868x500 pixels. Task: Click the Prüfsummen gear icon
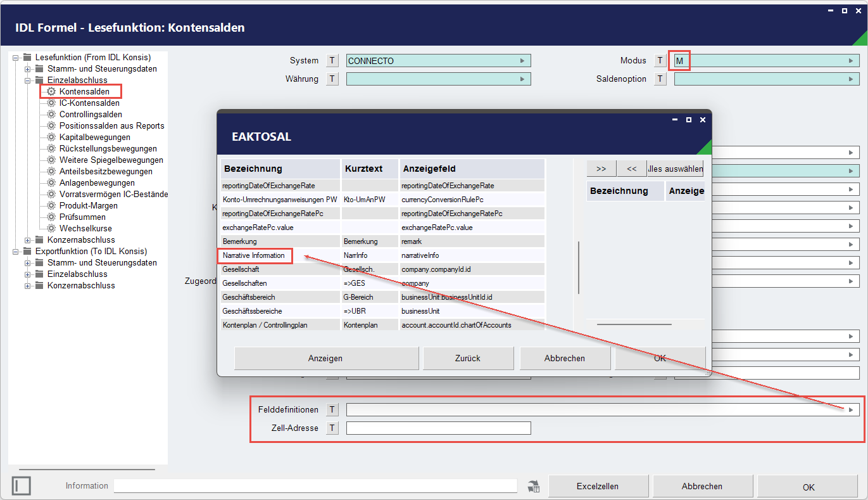point(51,217)
